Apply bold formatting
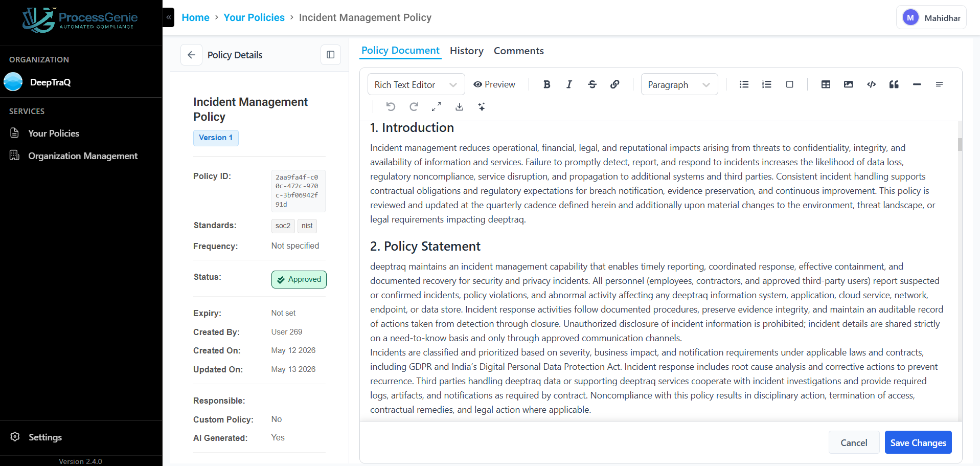Viewport: 980px width, 466px height. (x=546, y=84)
